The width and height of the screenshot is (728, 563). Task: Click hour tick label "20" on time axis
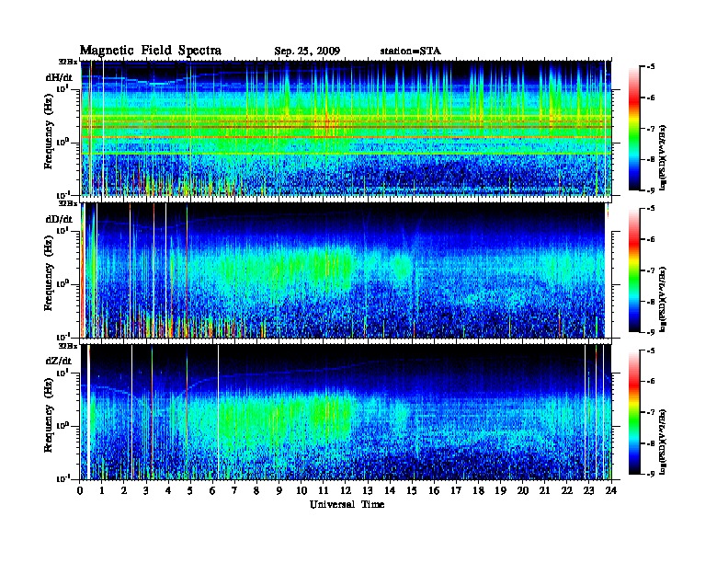[x=523, y=490]
